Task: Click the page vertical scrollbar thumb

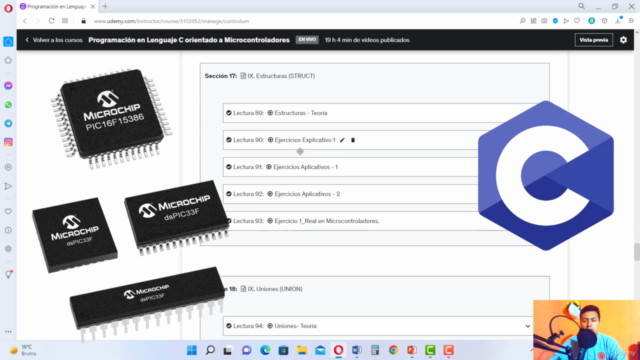Action: click(637, 252)
